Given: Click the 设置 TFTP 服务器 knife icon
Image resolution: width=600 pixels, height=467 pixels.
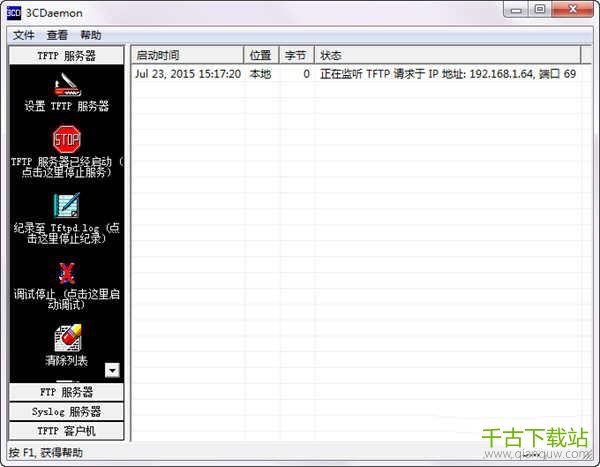Looking at the screenshot, I should (x=67, y=81).
